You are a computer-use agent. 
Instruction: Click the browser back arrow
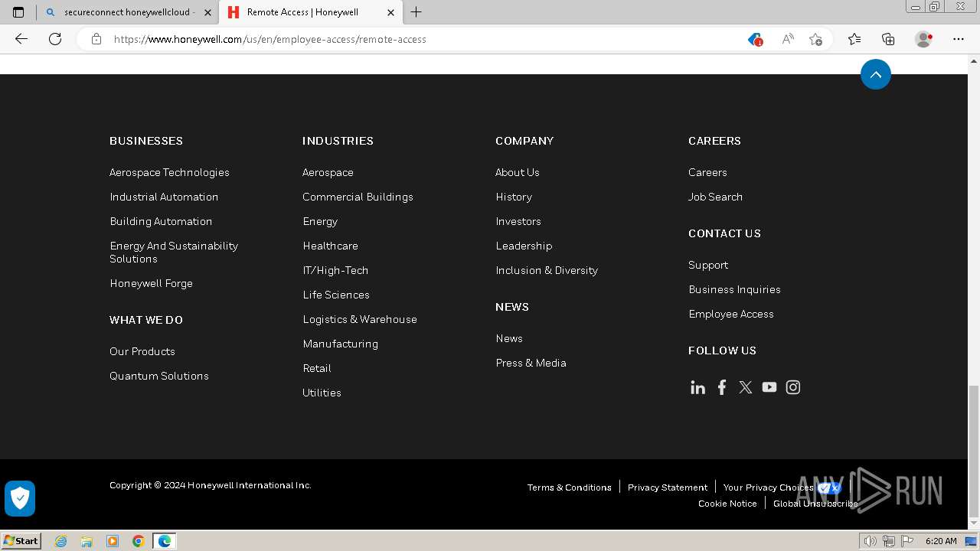coord(21,39)
